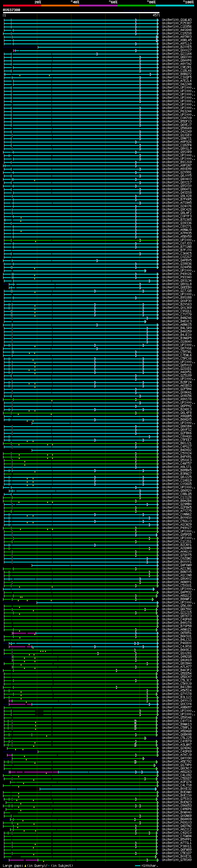Select the UniRef100_Q7RS49 label
The height and width of the screenshot is (868, 197).
177,860
